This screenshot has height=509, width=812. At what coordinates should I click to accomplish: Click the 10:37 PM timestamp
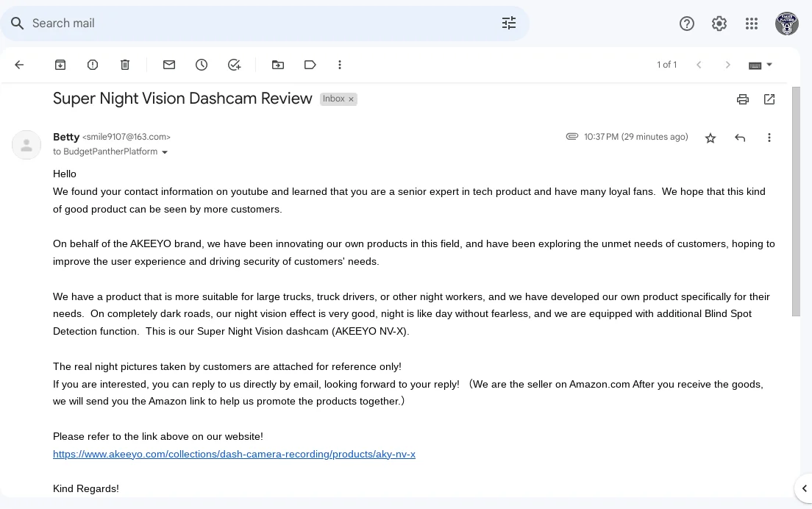coord(636,137)
